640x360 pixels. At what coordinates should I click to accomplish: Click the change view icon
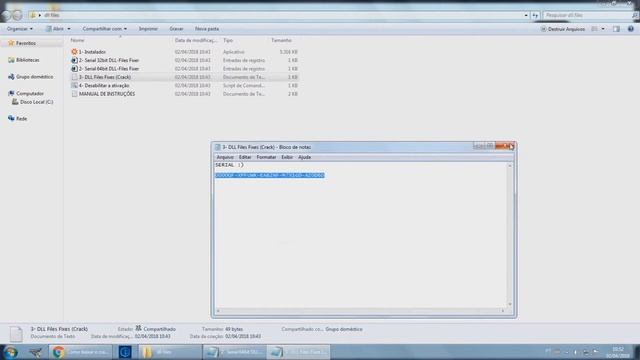click(x=595, y=29)
